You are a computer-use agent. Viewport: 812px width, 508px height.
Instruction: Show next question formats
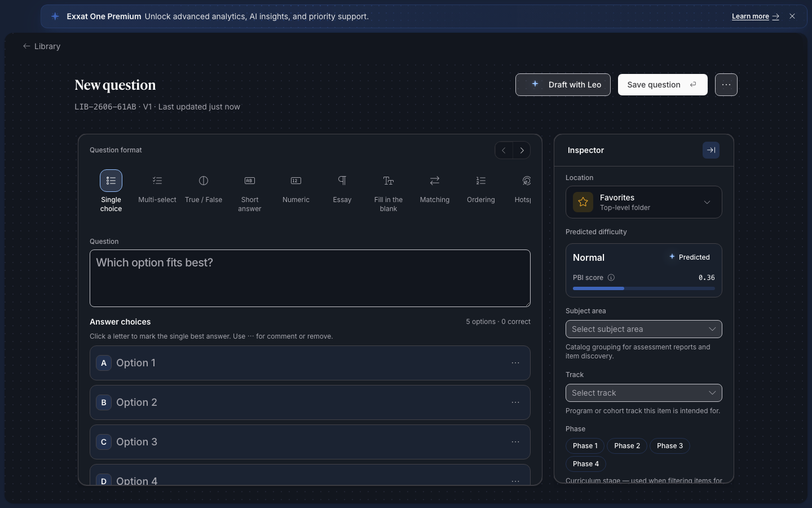[522, 150]
